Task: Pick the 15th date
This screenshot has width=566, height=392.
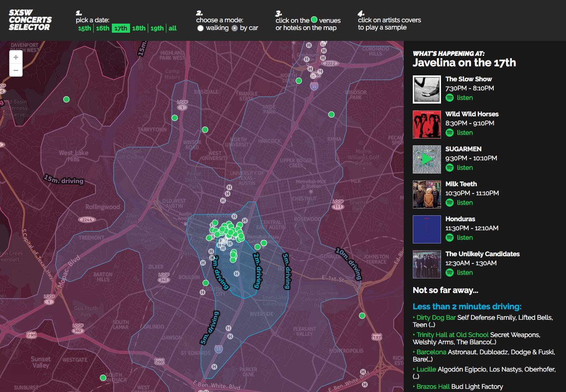Action: tap(84, 28)
